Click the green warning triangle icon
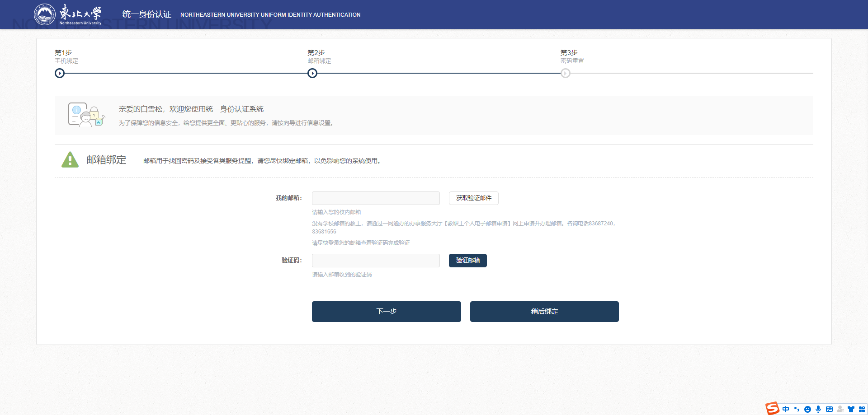The width and height of the screenshot is (868, 415). (x=70, y=159)
